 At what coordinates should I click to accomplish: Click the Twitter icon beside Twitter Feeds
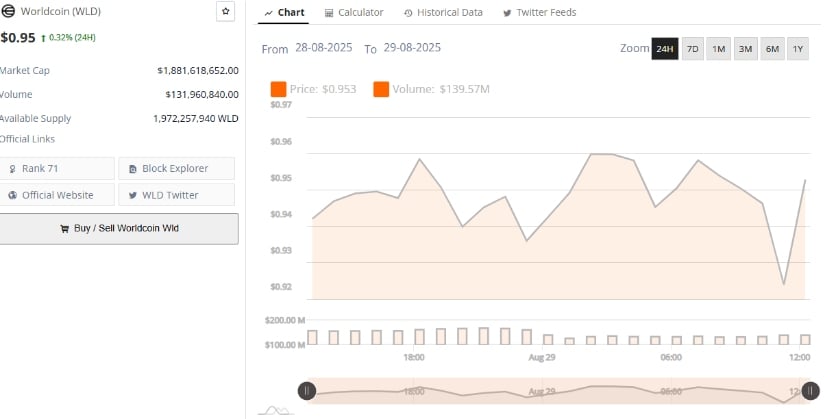click(507, 13)
